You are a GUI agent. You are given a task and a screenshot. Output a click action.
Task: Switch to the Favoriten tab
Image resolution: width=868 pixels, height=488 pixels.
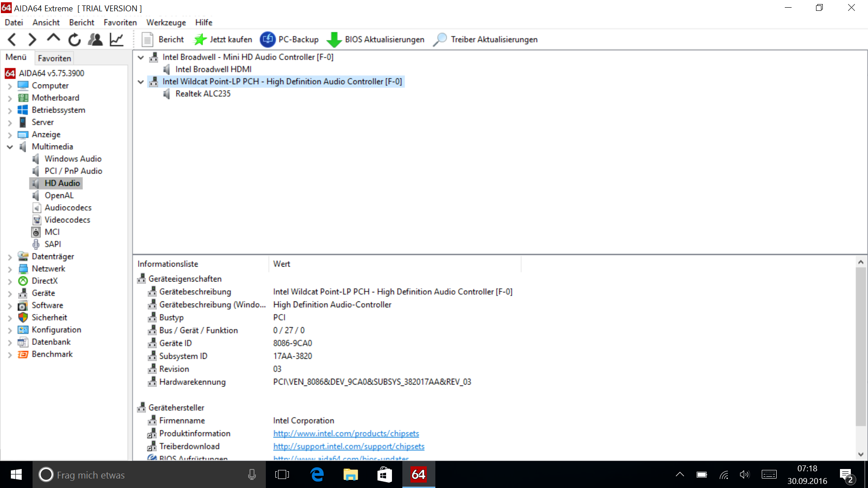coord(54,58)
